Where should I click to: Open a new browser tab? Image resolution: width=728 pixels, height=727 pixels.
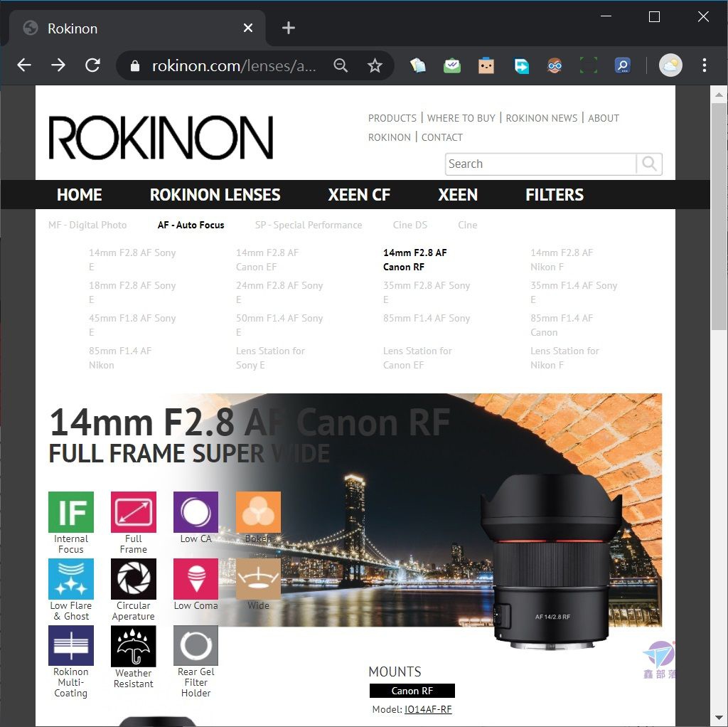click(x=289, y=28)
